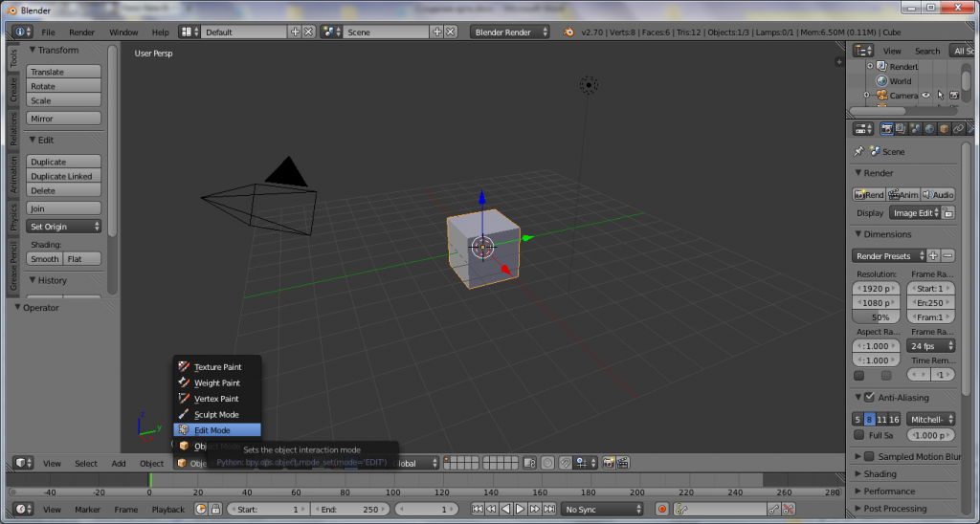The width and height of the screenshot is (980, 524).
Task: Switch to the Grease Pencil tab
Action: coord(13,267)
